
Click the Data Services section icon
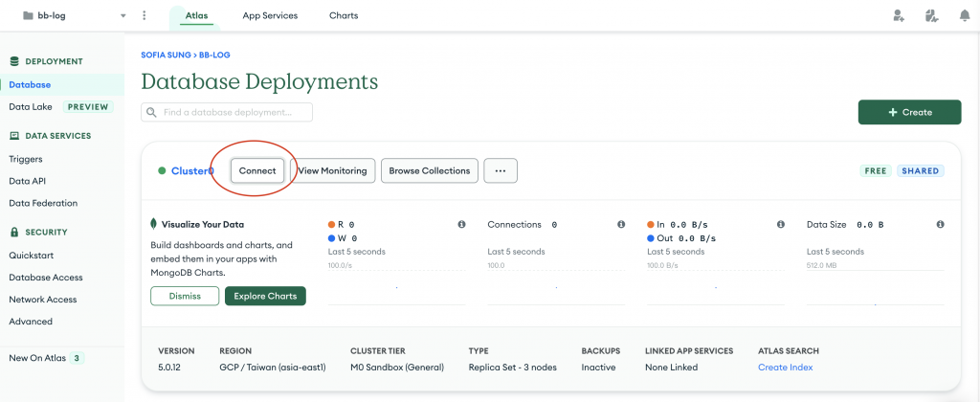point(14,136)
